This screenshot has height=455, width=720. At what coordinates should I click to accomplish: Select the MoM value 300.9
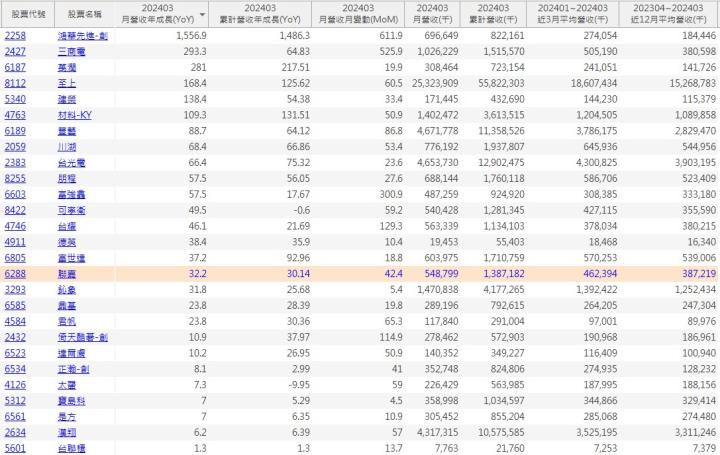[391, 195]
